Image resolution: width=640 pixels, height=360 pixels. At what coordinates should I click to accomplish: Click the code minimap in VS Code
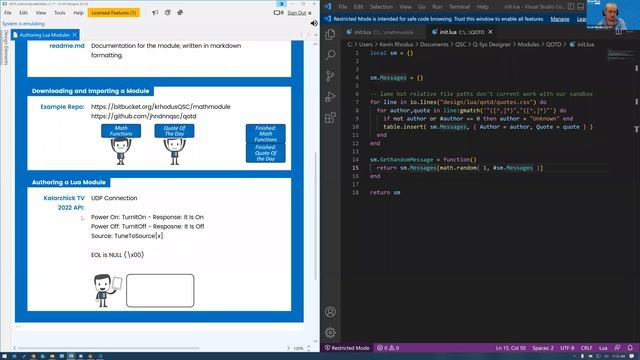[621, 54]
